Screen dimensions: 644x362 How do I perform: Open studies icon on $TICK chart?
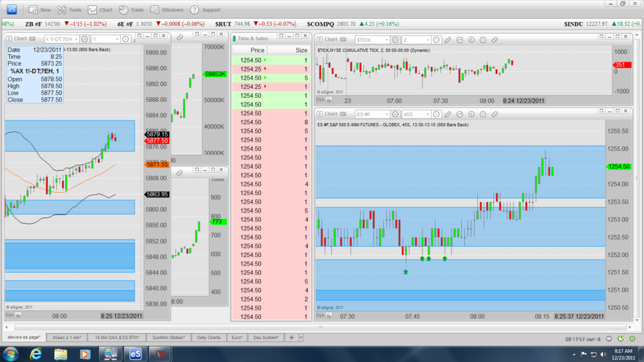point(460,40)
